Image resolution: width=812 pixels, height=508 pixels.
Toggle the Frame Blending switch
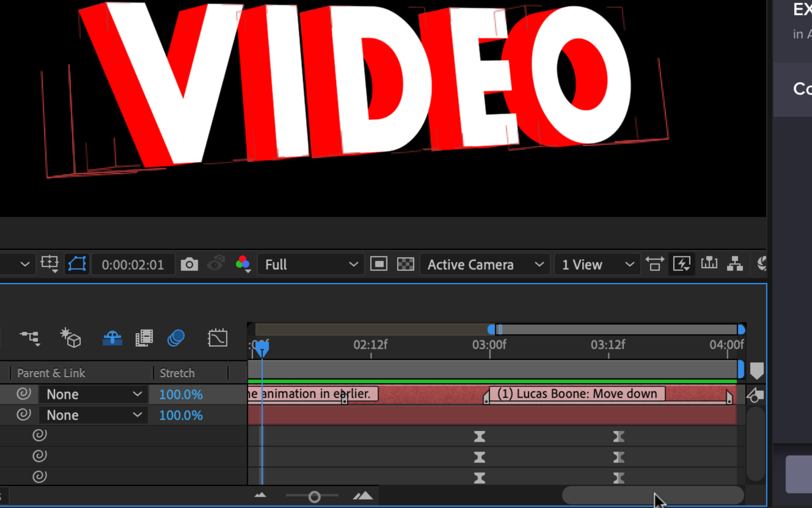pyautogui.click(x=144, y=338)
